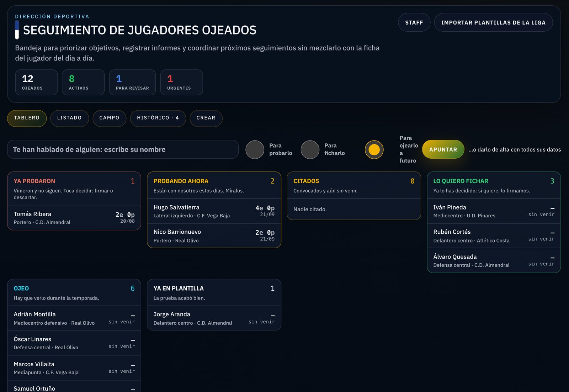Switch to the TABLERO tab
The image size is (569, 392).
tap(27, 118)
